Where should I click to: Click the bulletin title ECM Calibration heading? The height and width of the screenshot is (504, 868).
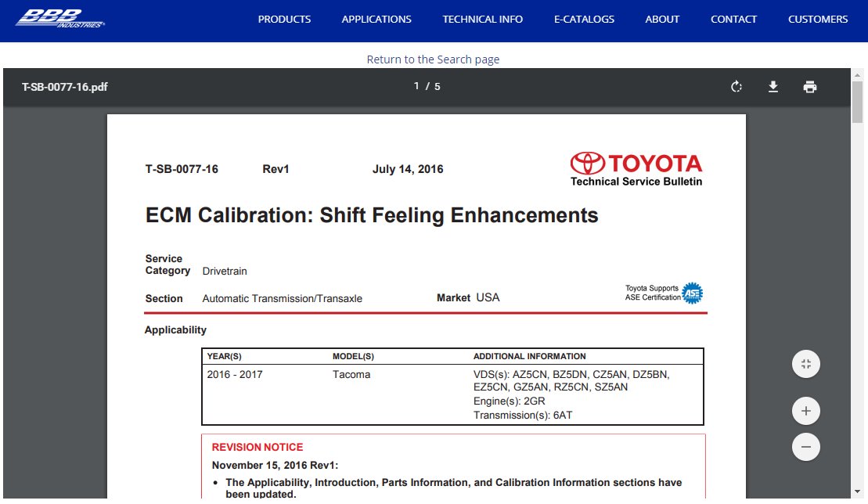click(x=372, y=215)
